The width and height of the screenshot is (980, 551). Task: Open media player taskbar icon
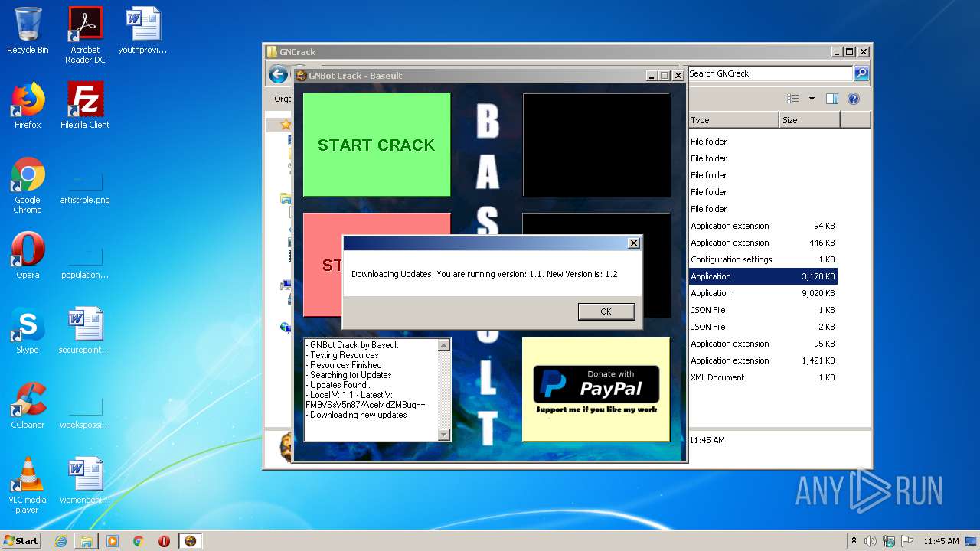tap(113, 541)
